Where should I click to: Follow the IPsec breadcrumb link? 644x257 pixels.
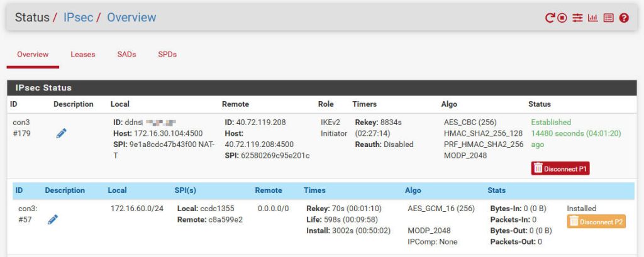pyautogui.click(x=78, y=18)
